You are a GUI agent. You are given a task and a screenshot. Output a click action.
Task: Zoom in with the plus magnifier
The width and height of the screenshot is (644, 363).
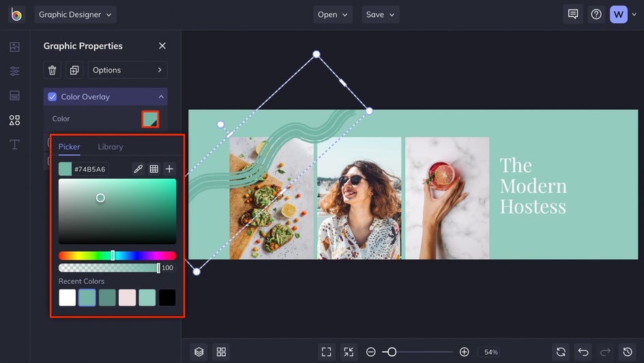(x=464, y=352)
